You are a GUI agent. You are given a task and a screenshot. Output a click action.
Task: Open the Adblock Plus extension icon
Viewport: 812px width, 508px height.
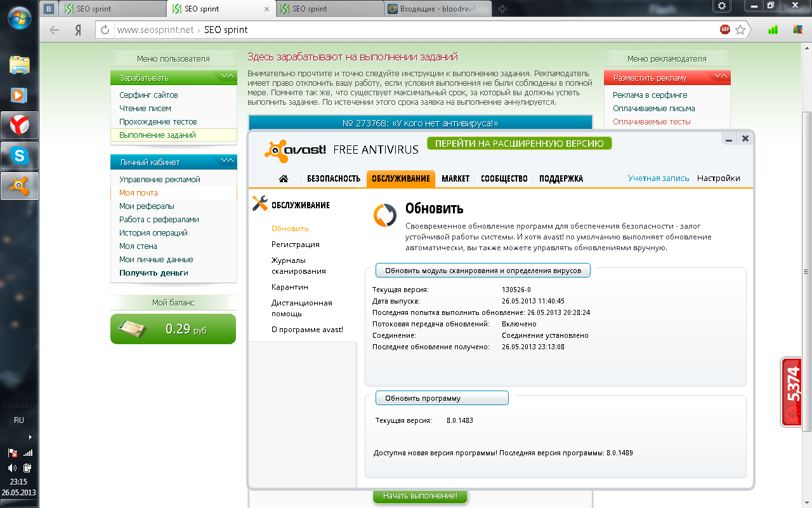[724, 29]
